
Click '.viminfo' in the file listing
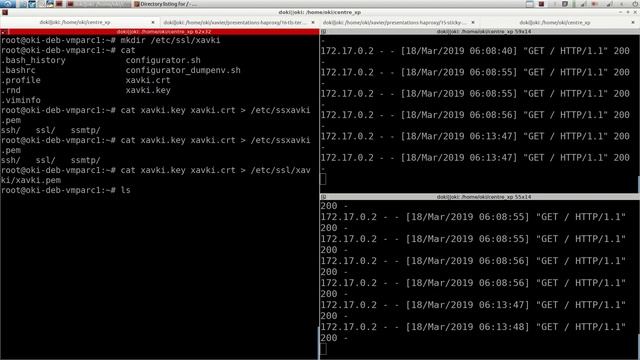(20, 100)
